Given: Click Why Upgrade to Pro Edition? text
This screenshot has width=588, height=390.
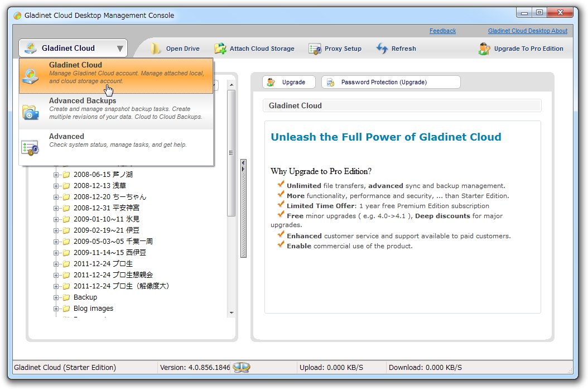Looking at the screenshot, I should tap(321, 171).
